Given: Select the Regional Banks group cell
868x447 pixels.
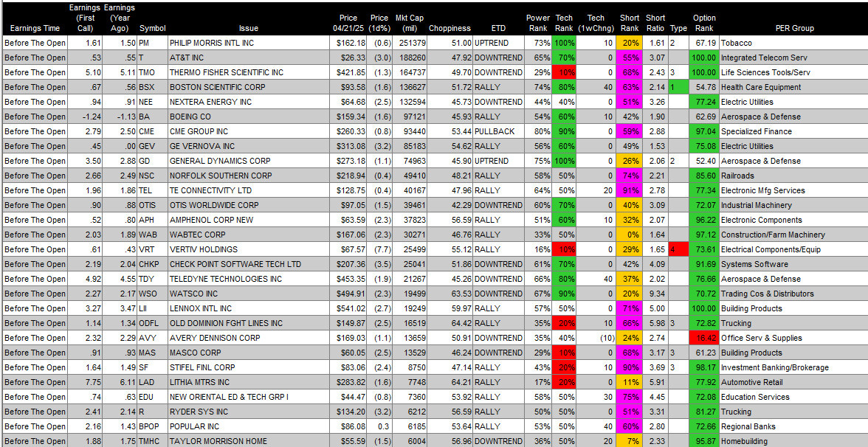Looking at the screenshot, I should [x=793, y=426].
